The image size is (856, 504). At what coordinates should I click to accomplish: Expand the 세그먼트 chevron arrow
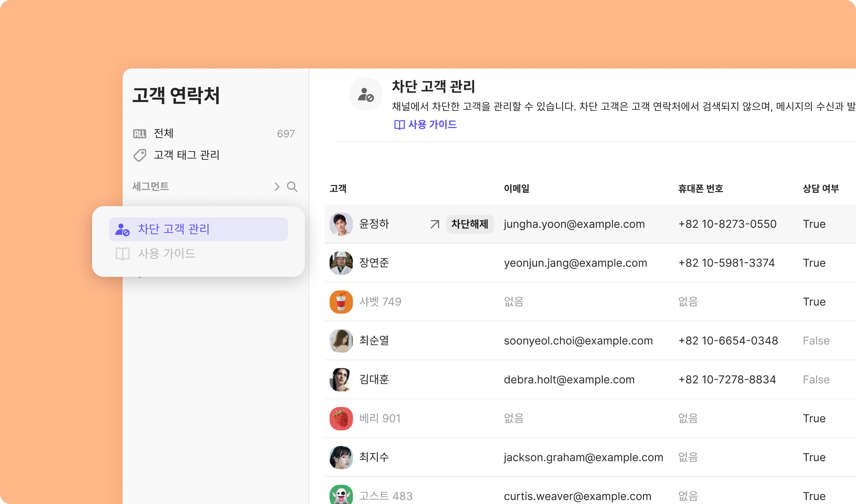pos(277,186)
